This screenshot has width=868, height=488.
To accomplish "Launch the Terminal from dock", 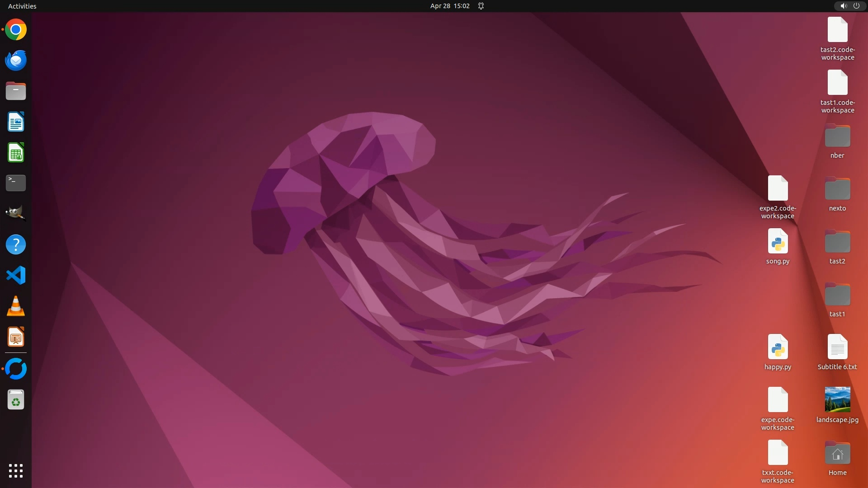I will (x=16, y=183).
